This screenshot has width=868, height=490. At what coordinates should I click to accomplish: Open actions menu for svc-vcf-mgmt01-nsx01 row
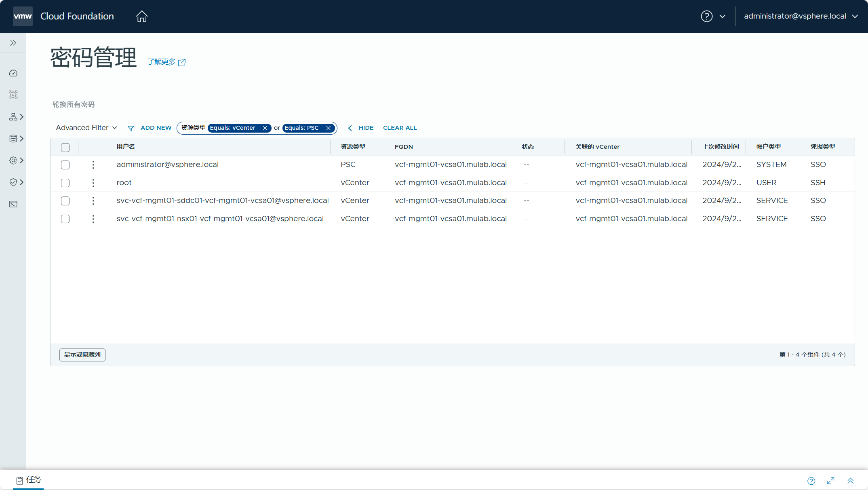pos(93,219)
